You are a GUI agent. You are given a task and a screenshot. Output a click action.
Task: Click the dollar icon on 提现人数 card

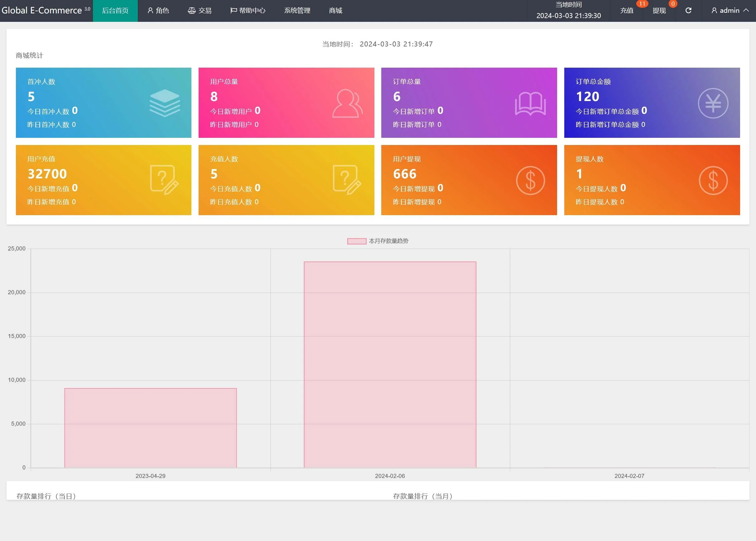click(x=713, y=181)
